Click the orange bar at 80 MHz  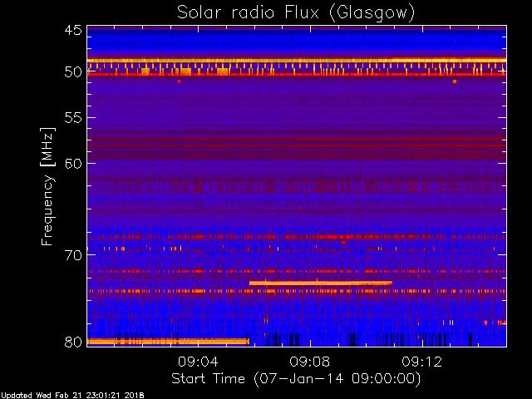(168, 342)
